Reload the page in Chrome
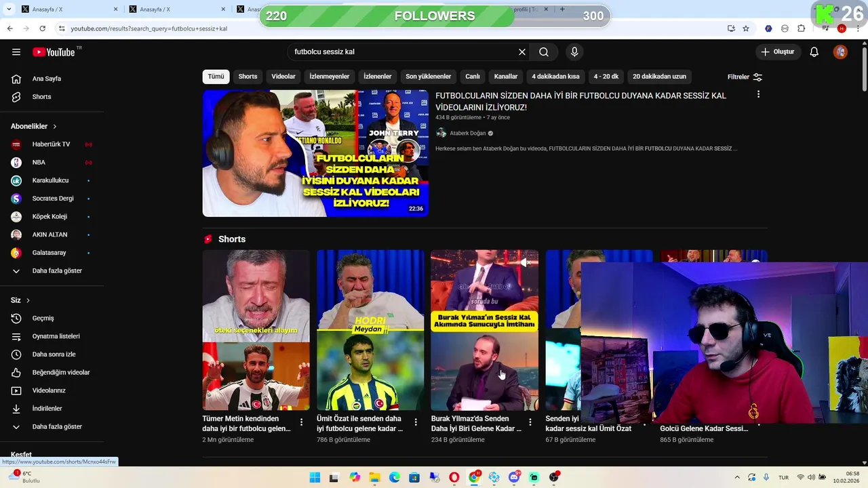Image resolution: width=868 pixels, height=488 pixels. (42, 28)
